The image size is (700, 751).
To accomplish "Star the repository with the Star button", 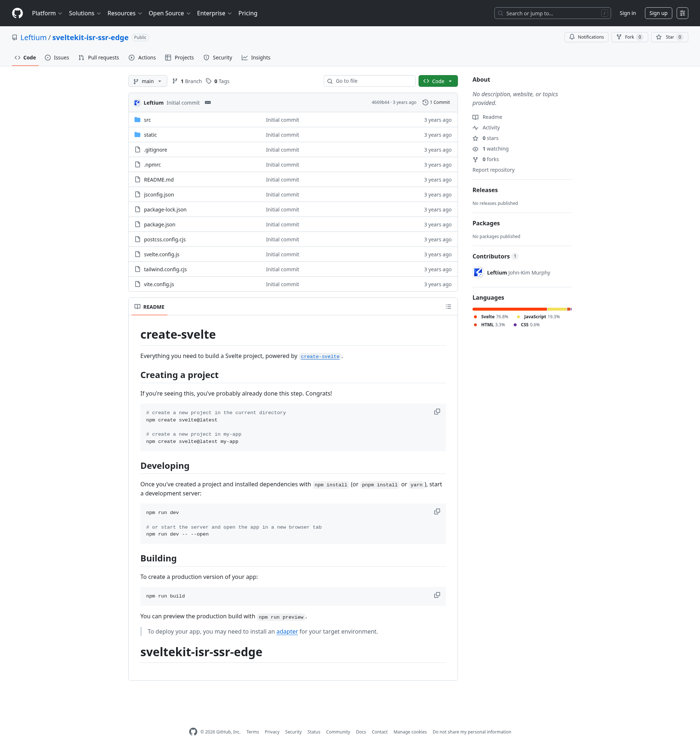I will [669, 37].
